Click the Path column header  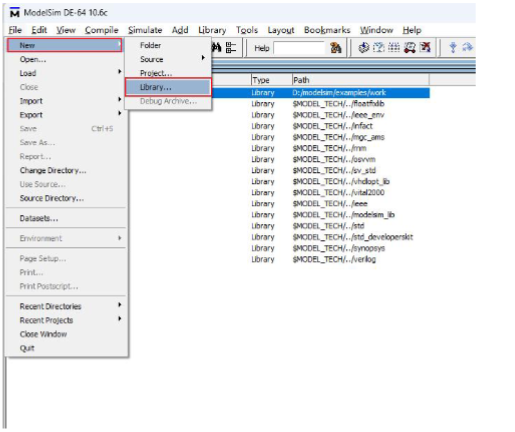click(x=361, y=80)
